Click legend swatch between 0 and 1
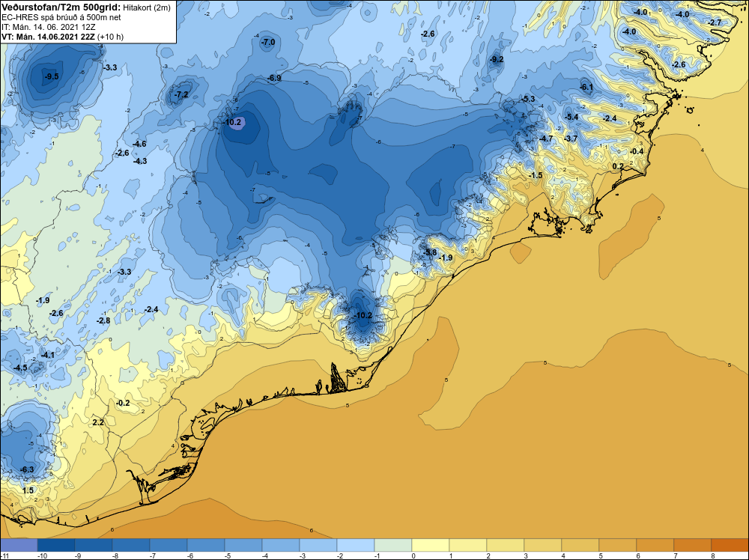The width and height of the screenshot is (749, 560). [x=431, y=545]
